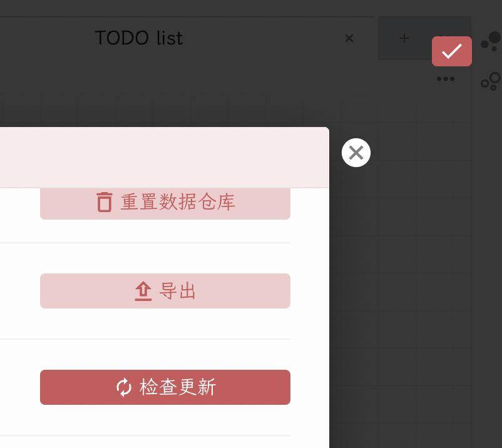
Task: Click the trash icon in the reset button
Action: point(105,202)
